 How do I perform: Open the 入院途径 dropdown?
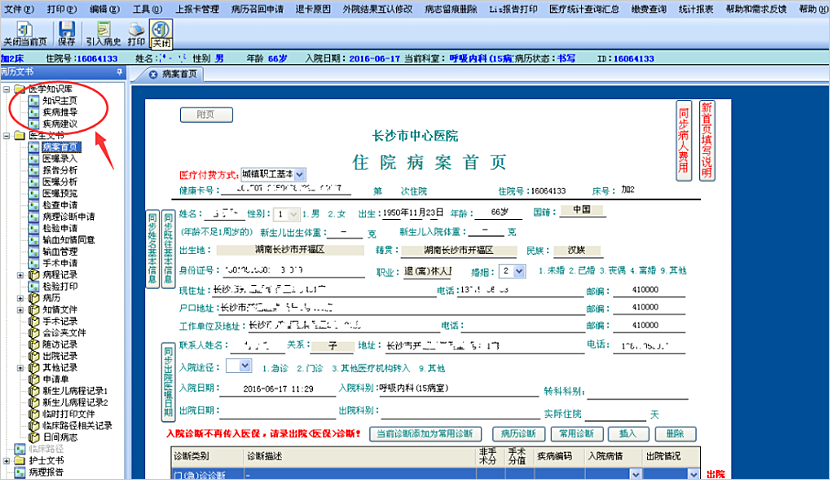tap(245, 366)
